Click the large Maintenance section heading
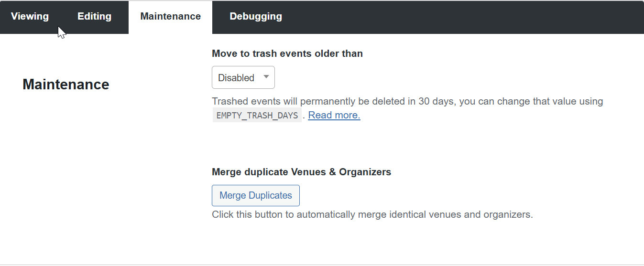Viewport: 644px width, 266px height. pos(66,85)
